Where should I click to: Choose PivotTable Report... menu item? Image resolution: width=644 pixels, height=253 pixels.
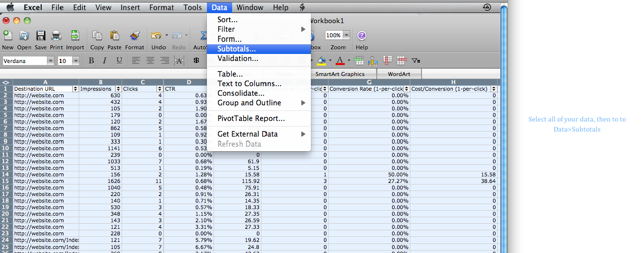tap(259, 118)
